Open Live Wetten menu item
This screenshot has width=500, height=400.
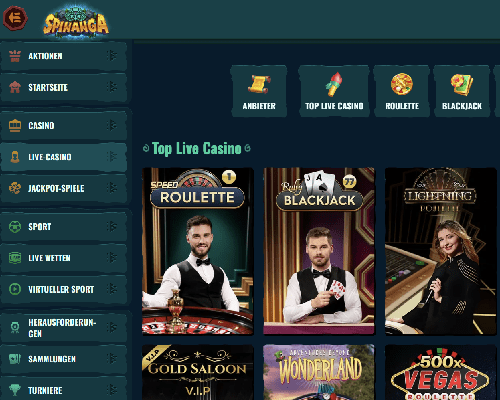click(x=64, y=258)
